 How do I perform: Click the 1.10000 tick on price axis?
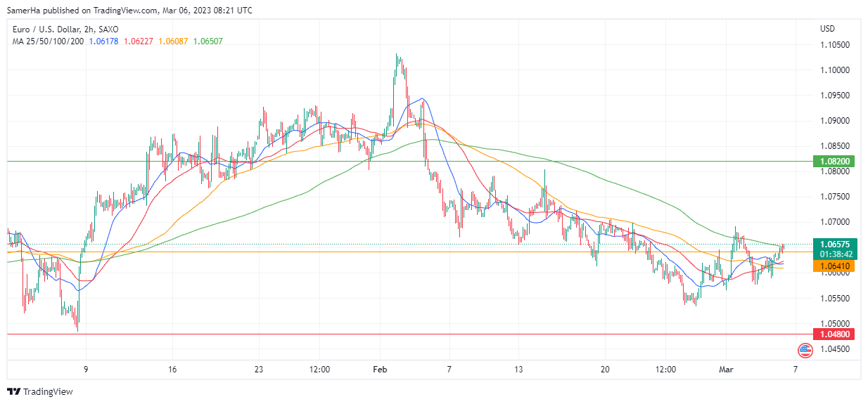834,70
